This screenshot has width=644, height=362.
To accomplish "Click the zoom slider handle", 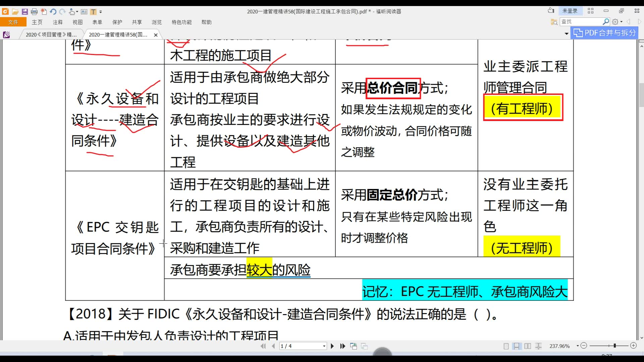I will (615, 346).
